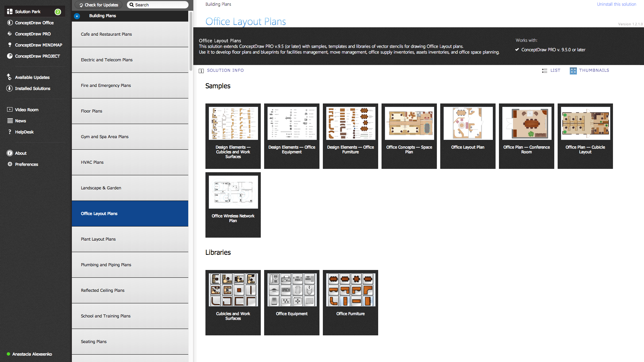Open Office Equipment library
644x362 pixels.
click(x=292, y=303)
